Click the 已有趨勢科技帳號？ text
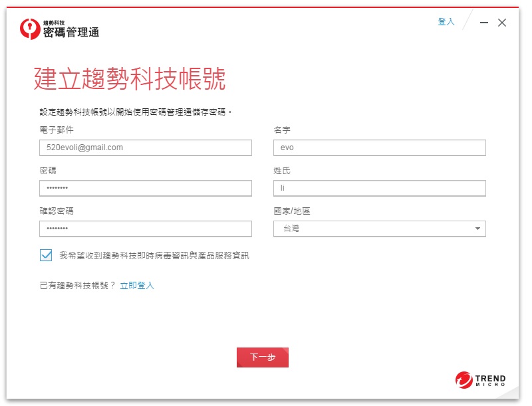532x406 pixels. pyautogui.click(x=78, y=286)
